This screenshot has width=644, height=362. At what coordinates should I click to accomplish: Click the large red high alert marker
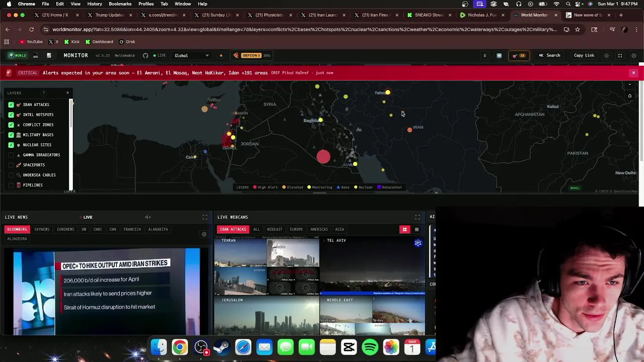[324, 157]
